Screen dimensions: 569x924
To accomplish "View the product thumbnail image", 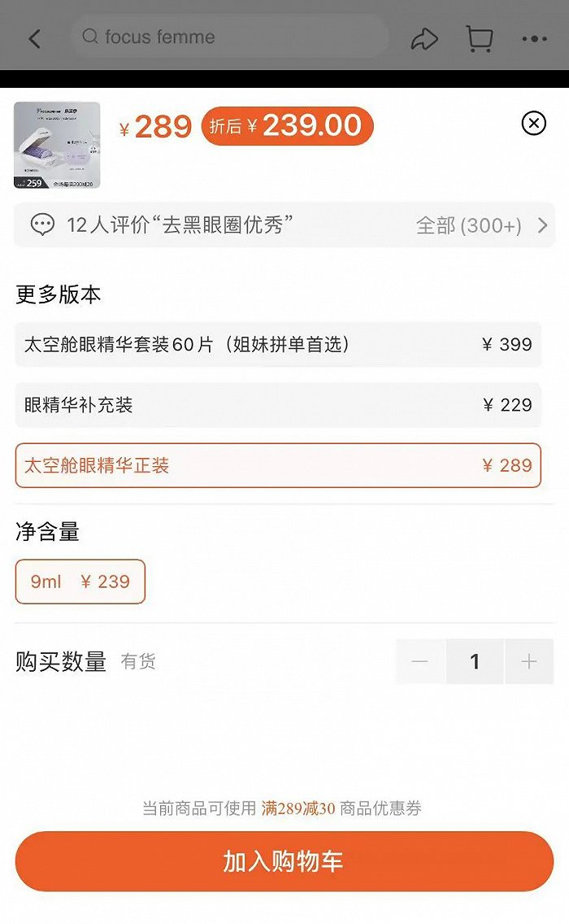I will point(57,146).
